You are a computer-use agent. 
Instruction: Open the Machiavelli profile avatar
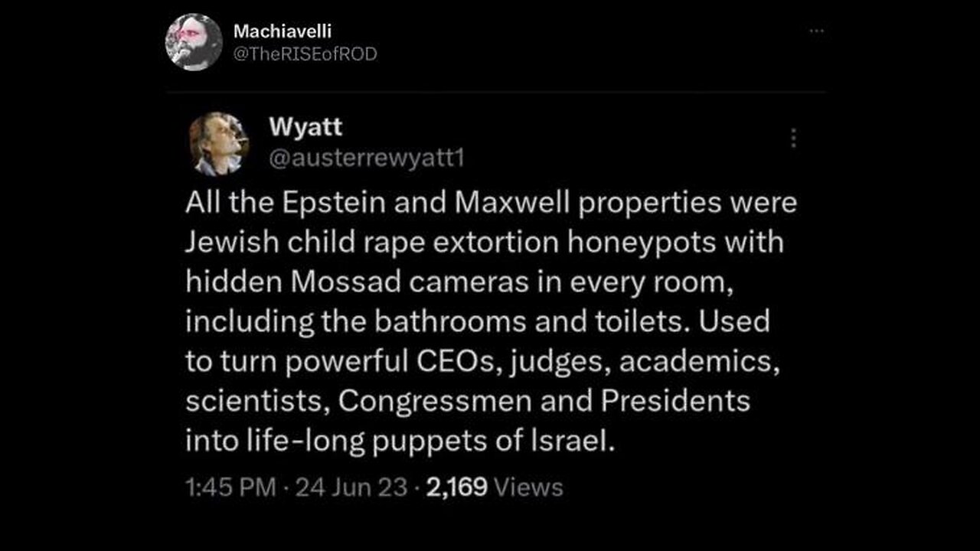pos(194,42)
